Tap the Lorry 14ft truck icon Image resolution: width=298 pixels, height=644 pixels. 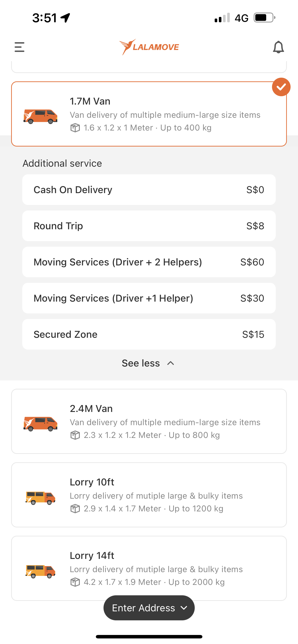(40, 571)
